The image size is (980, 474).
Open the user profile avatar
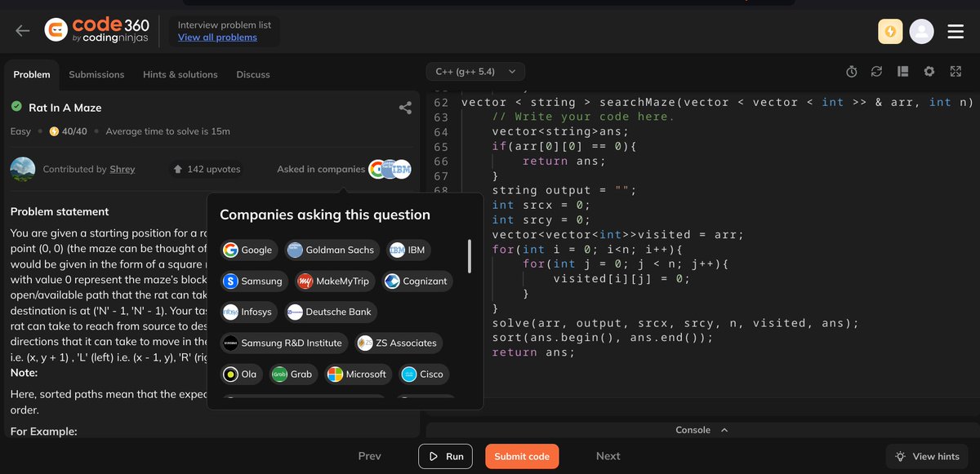tap(921, 31)
